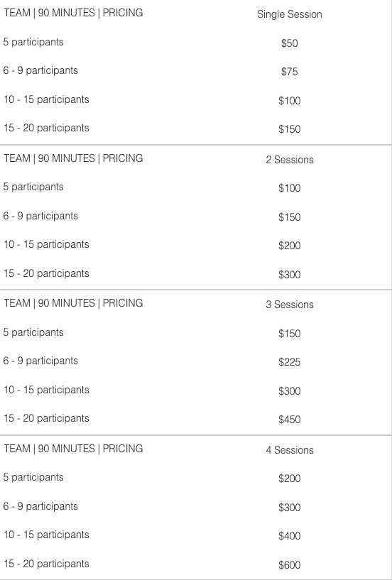
Task: Click the $600 price
Action: (290, 565)
